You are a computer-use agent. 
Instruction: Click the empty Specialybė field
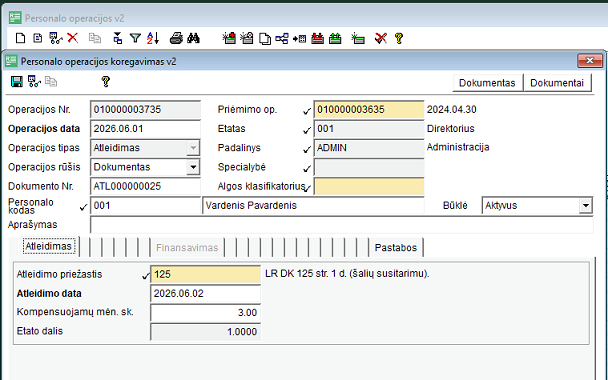(x=369, y=167)
